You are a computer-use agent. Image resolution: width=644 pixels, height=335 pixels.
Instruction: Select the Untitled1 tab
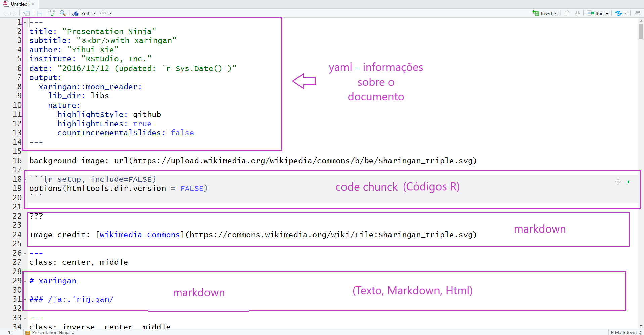point(19,4)
